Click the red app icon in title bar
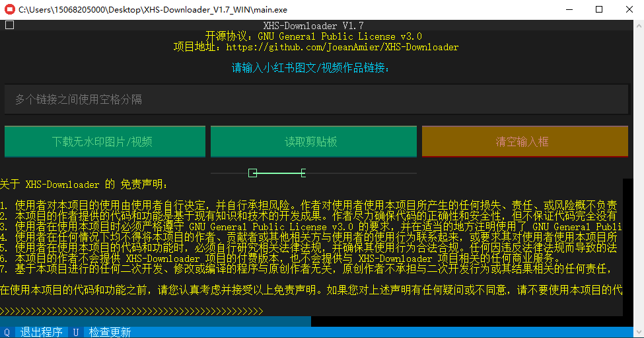Viewport: 644px width, 338px height. pyautogui.click(x=9, y=10)
